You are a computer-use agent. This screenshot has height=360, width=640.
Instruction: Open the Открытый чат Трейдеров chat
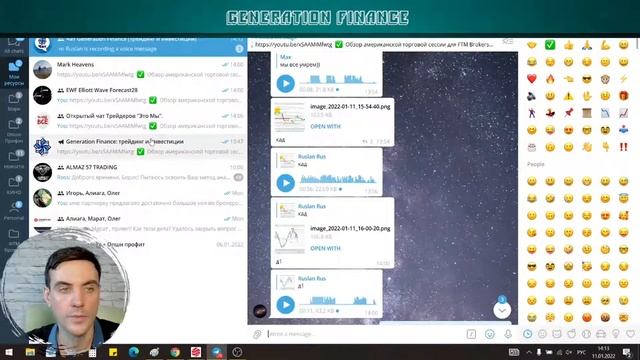[138, 121]
